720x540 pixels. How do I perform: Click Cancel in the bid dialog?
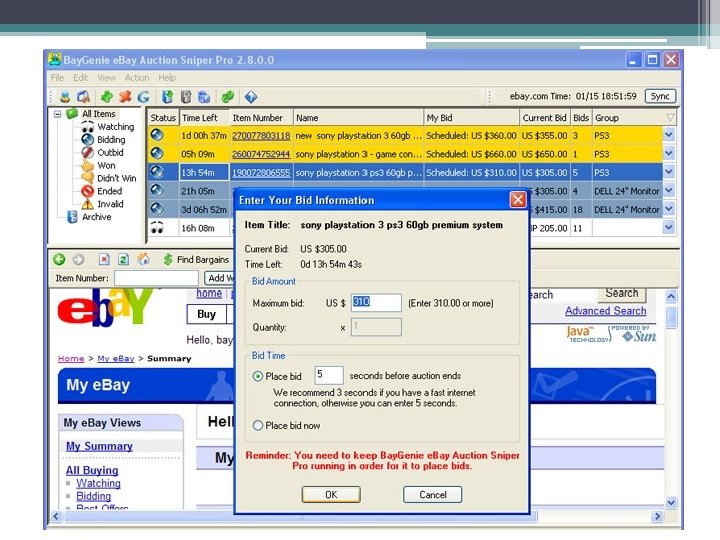pyautogui.click(x=433, y=495)
